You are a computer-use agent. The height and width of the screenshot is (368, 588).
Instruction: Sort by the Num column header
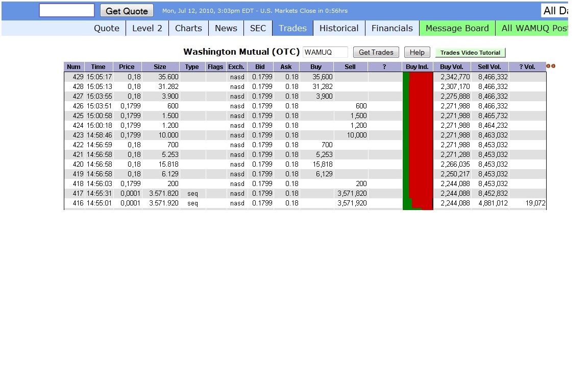tap(74, 67)
